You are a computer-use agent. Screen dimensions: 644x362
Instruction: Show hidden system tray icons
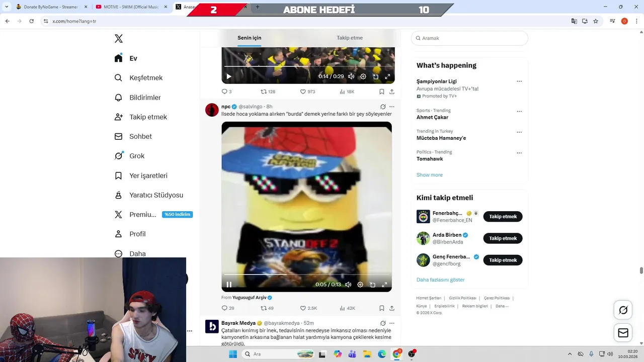click(570, 354)
